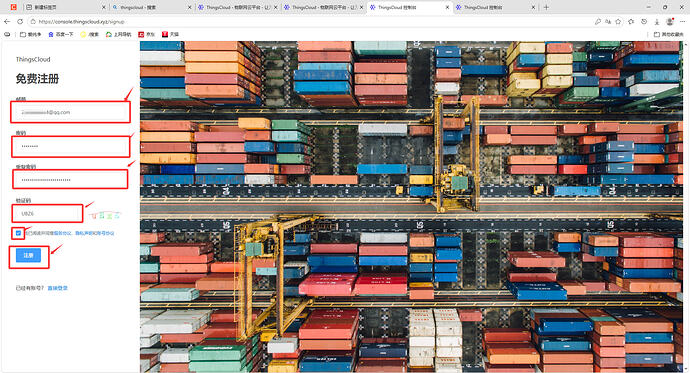Open the user profile avatar icon
This screenshot has height=373, width=690.
pyautogui.click(x=670, y=21)
